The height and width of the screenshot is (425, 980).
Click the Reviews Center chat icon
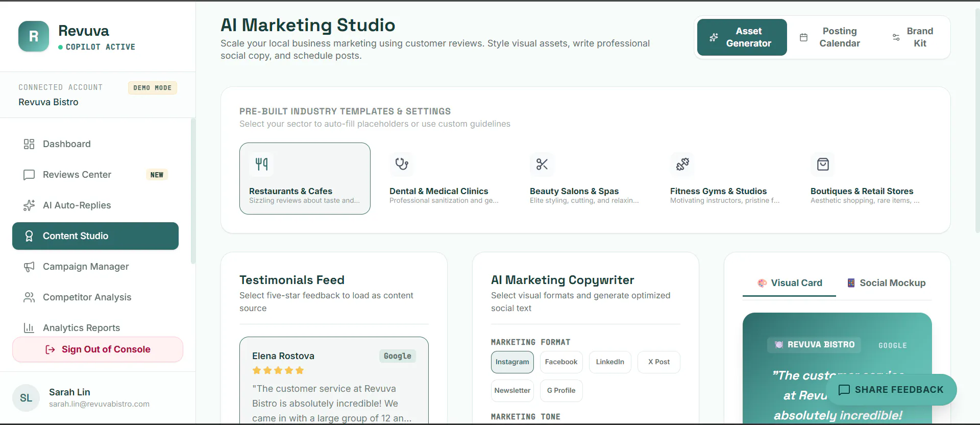point(29,175)
